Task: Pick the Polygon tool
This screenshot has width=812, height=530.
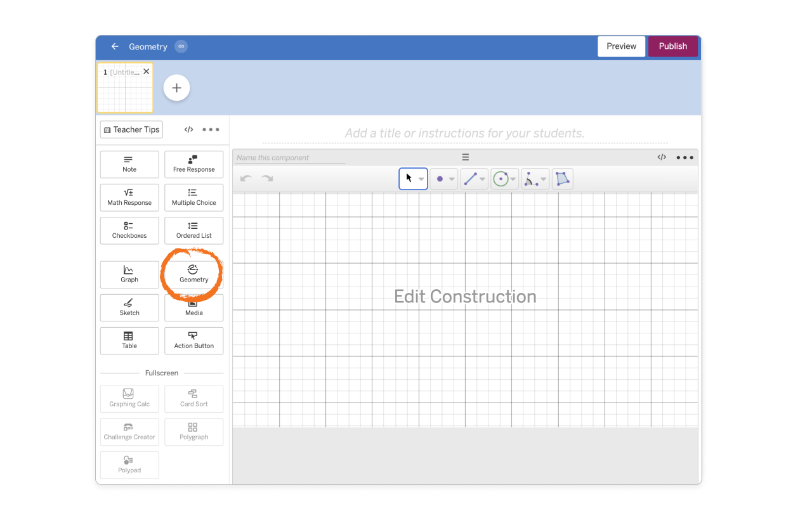Action: coord(562,178)
